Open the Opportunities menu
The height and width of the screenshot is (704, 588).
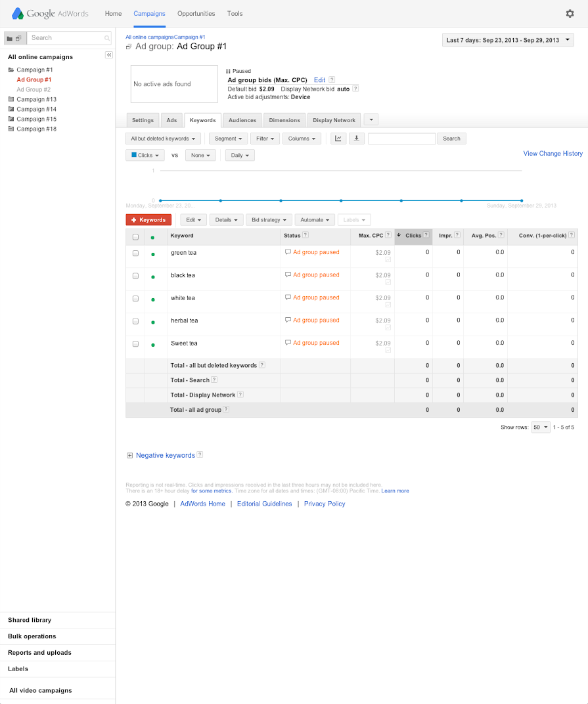(x=196, y=13)
